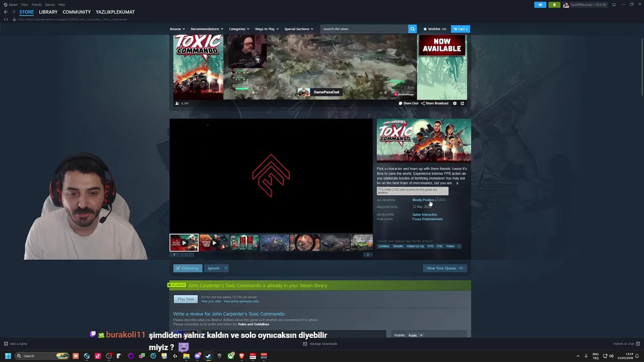Open the Cart button

point(460,29)
